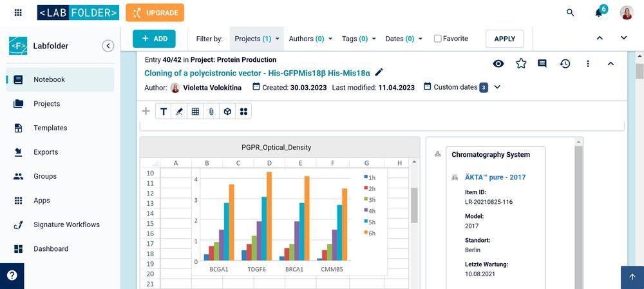644x289 pixels.
Task: Insert a table element from the toolbar
Action: click(195, 112)
